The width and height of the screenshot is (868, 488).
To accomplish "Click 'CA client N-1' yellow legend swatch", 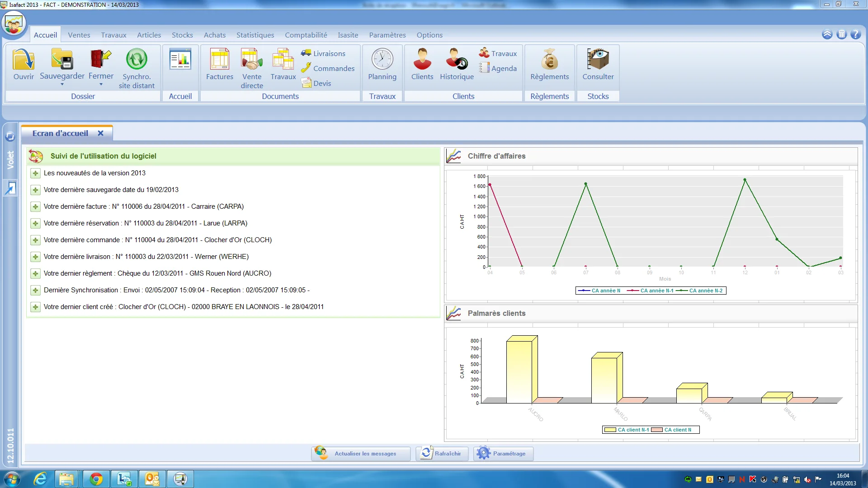I will click(x=610, y=430).
